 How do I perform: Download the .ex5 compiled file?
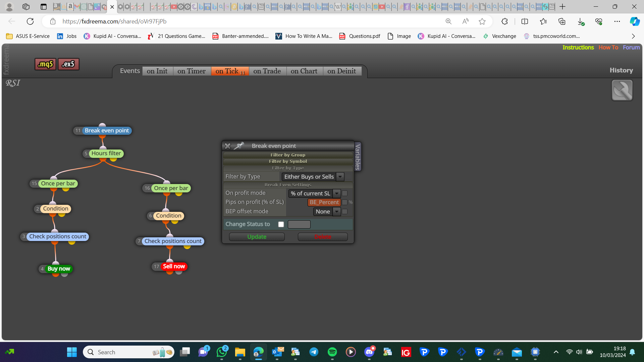pyautogui.click(x=68, y=64)
